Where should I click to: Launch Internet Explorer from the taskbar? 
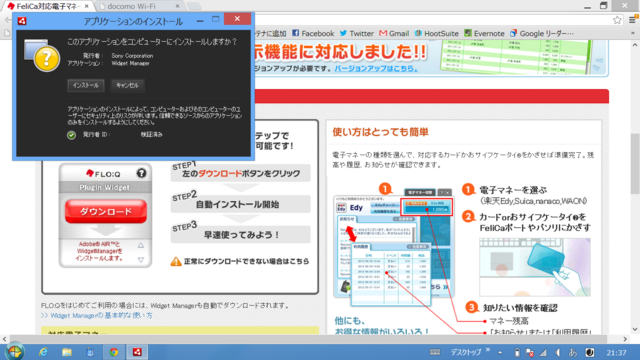(x=43, y=352)
